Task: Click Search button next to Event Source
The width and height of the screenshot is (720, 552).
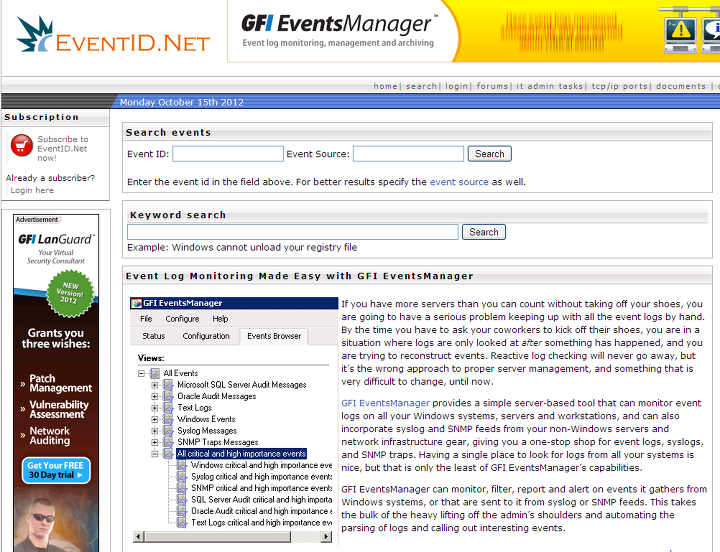Action: pos(489,154)
